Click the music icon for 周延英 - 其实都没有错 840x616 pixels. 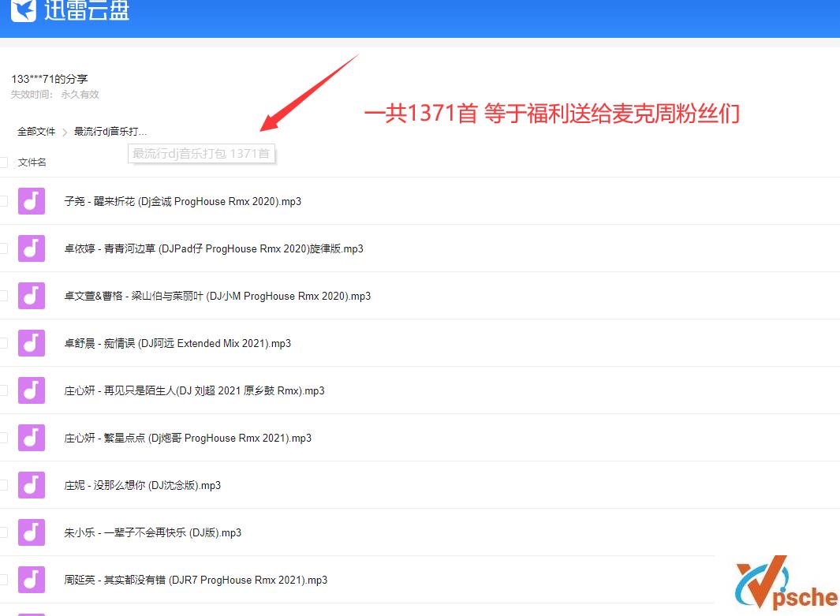pos(32,580)
